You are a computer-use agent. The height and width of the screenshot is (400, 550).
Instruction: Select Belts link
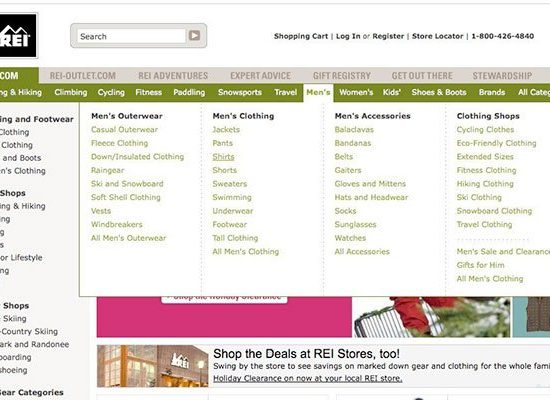point(343,157)
